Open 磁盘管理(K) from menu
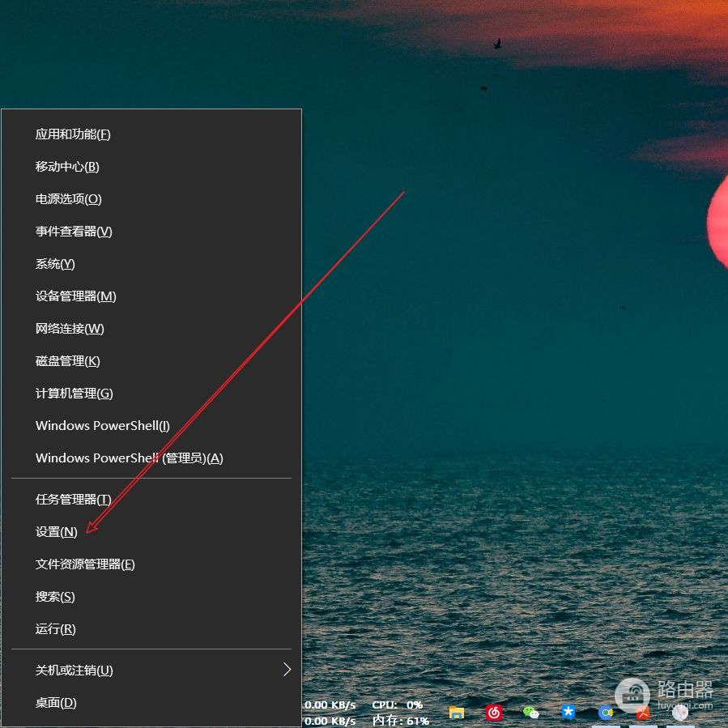Screen dimensions: 728x728 [68, 361]
